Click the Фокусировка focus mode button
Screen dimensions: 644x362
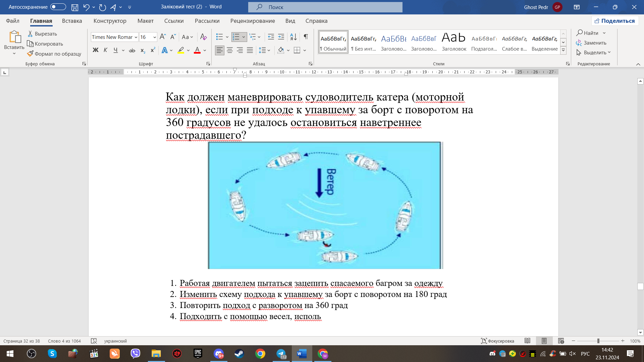click(x=497, y=341)
